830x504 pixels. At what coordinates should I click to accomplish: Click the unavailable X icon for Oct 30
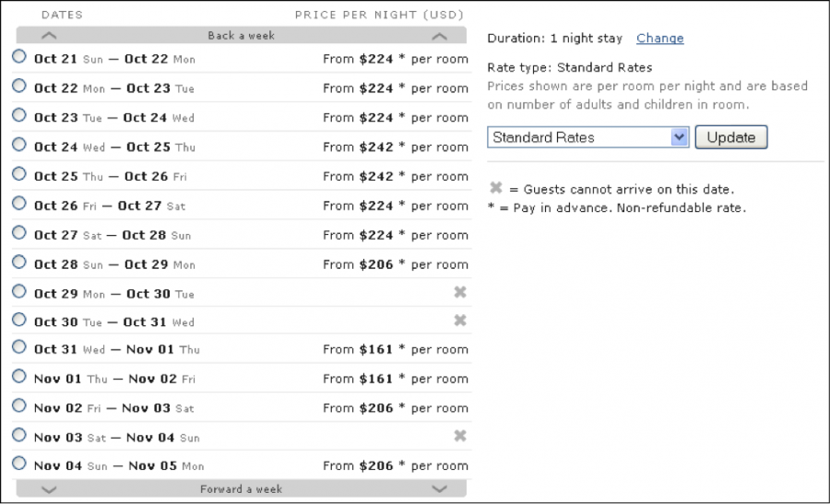460,321
